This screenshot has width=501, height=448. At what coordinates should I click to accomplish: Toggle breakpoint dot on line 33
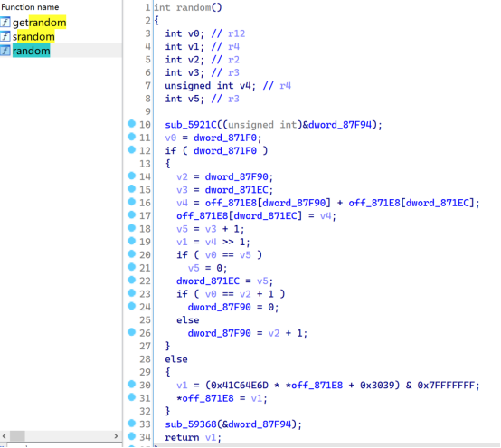(x=132, y=424)
